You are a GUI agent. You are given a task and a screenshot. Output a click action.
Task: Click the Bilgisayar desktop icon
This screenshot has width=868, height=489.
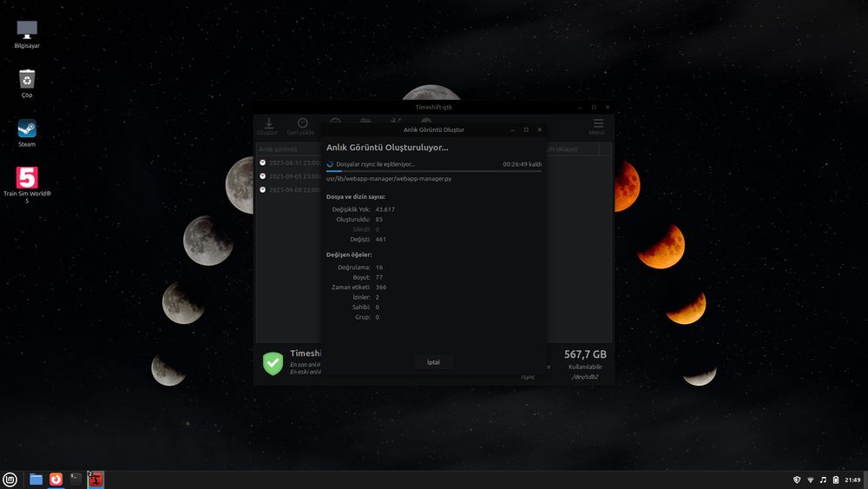pyautogui.click(x=27, y=35)
